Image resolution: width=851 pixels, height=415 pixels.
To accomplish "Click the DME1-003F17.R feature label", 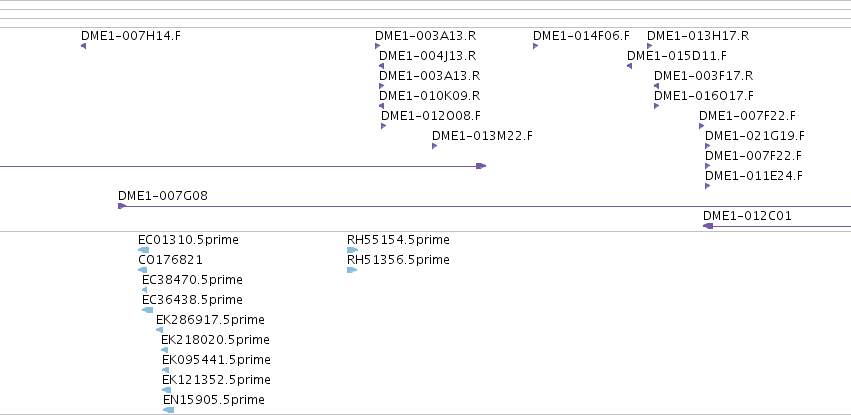I will tap(703, 76).
